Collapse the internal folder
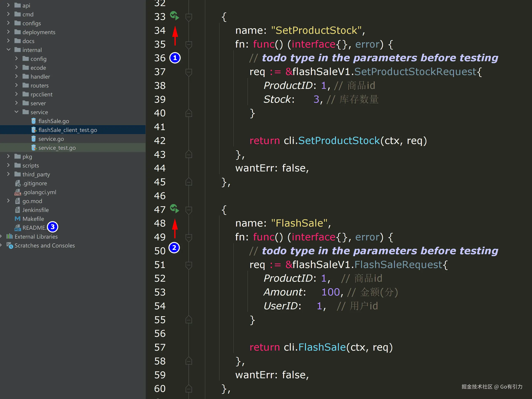Screen dimensions: 532x399 point(9,49)
